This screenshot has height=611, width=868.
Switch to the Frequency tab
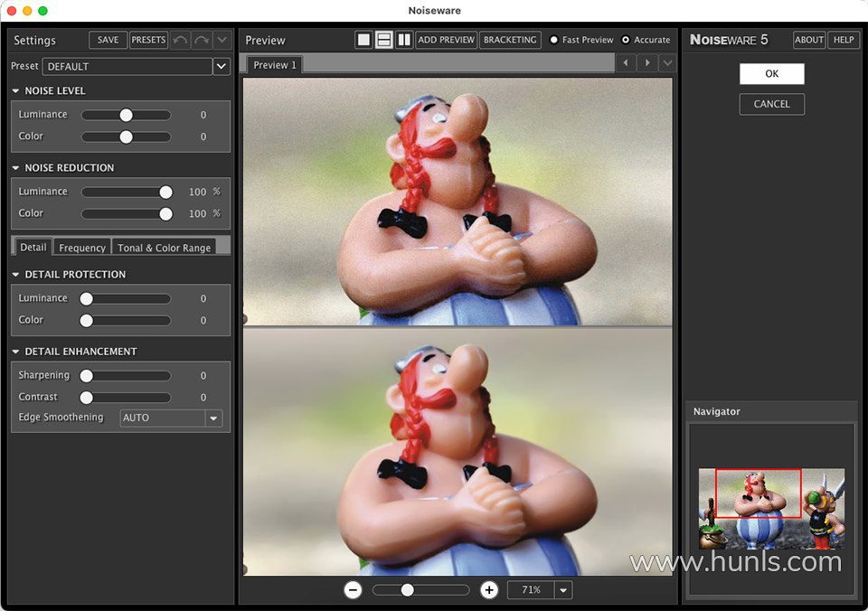click(x=82, y=248)
